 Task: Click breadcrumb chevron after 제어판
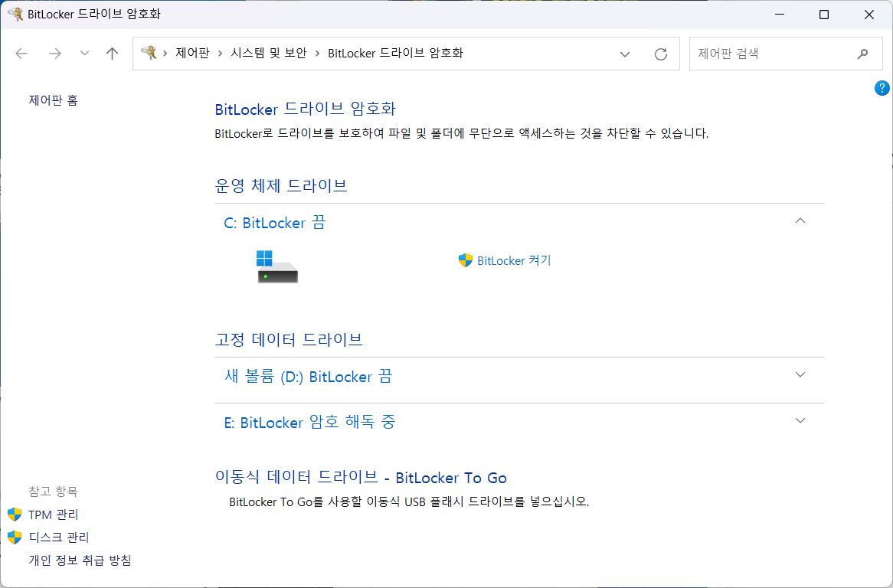click(221, 54)
